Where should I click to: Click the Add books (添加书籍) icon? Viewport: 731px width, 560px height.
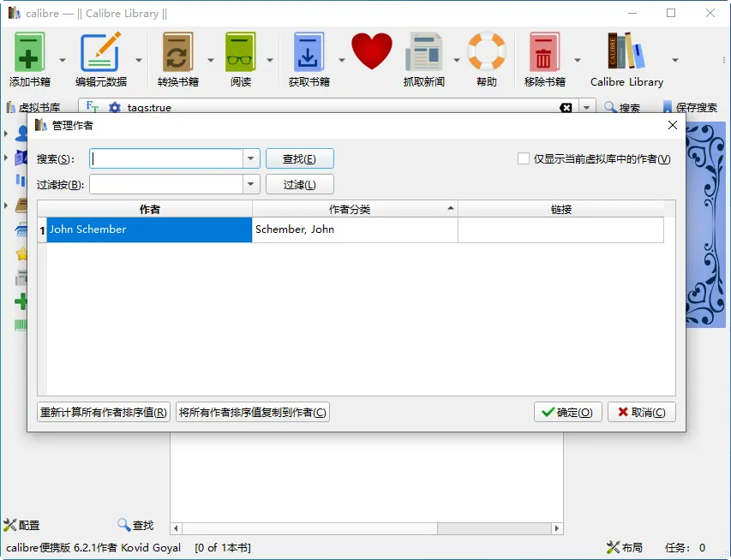click(29, 52)
